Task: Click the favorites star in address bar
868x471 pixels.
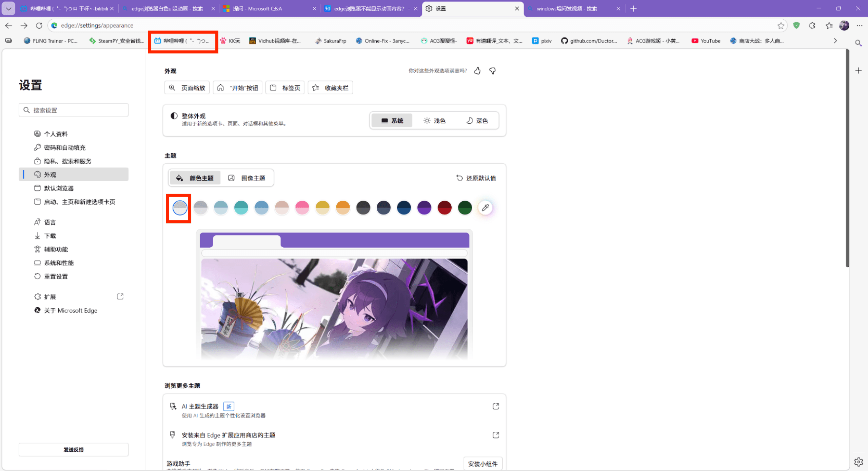Action: pos(781,25)
